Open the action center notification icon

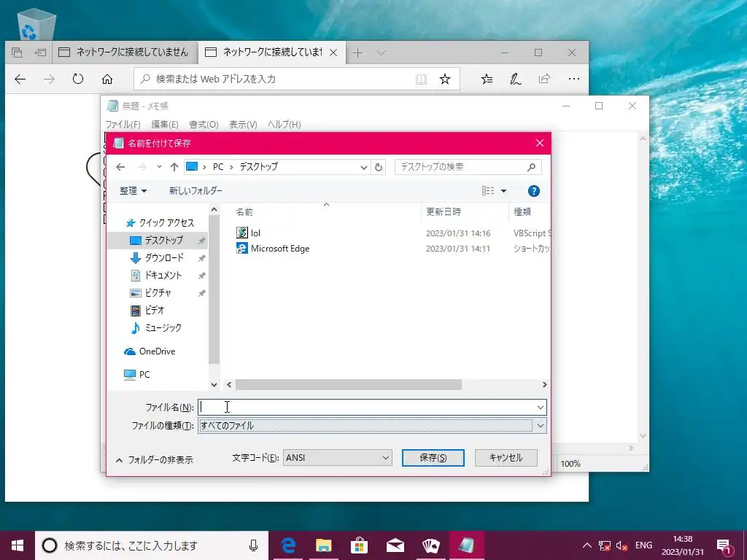[x=724, y=545]
